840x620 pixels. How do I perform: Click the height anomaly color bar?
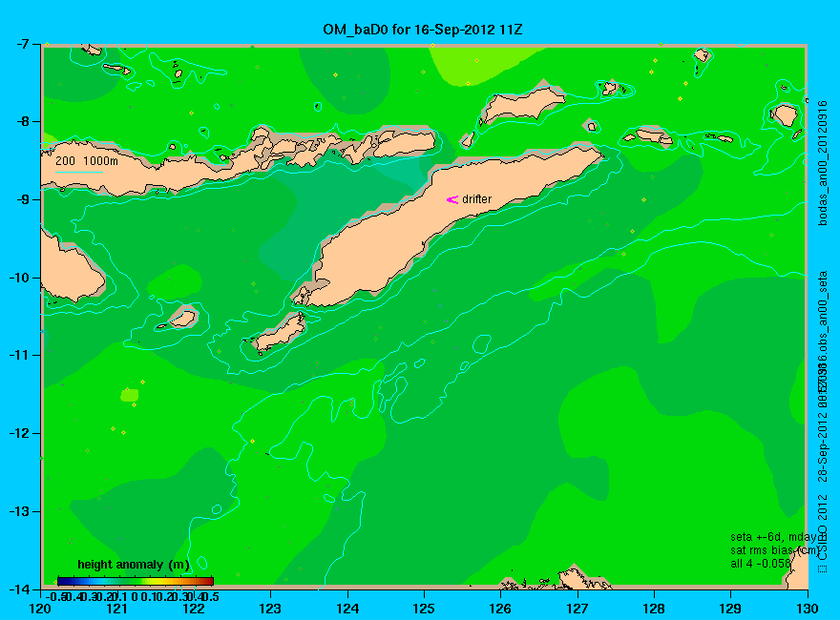point(136,581)
